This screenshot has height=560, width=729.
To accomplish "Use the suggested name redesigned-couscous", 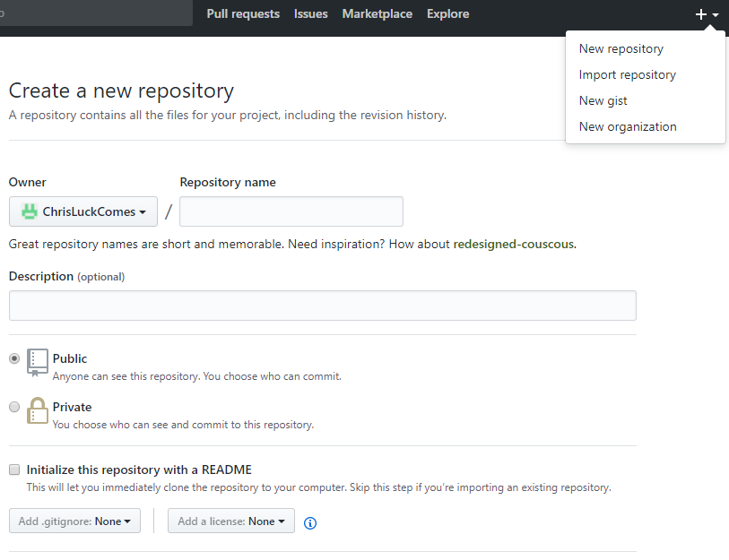I will [513, 244].
